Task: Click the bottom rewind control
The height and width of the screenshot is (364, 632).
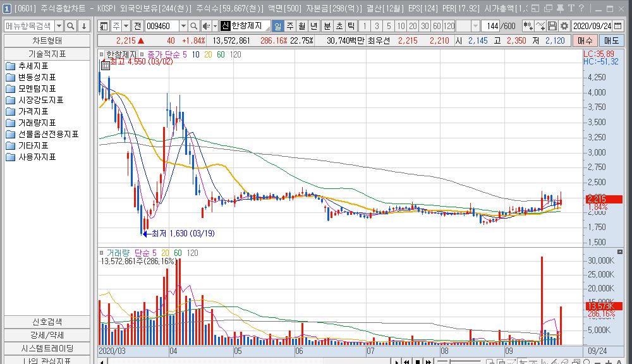Action: tap(407, 361)
